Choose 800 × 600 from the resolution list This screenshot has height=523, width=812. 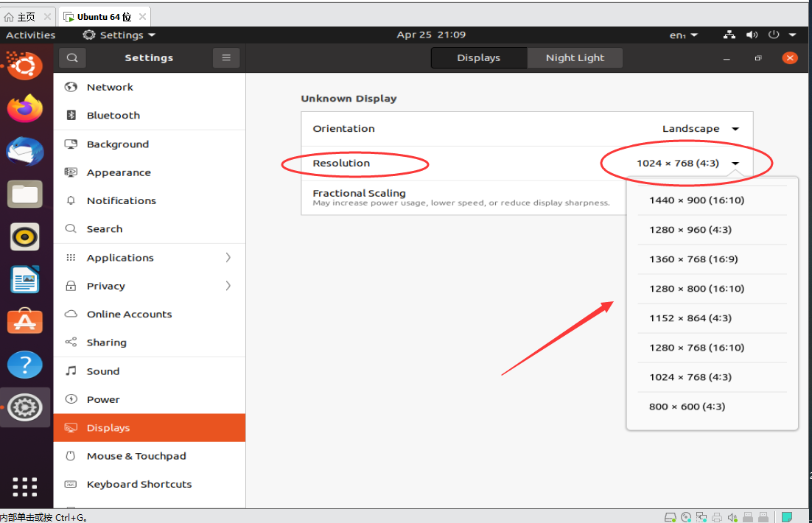pyautogui.click(x=686, y=406)
